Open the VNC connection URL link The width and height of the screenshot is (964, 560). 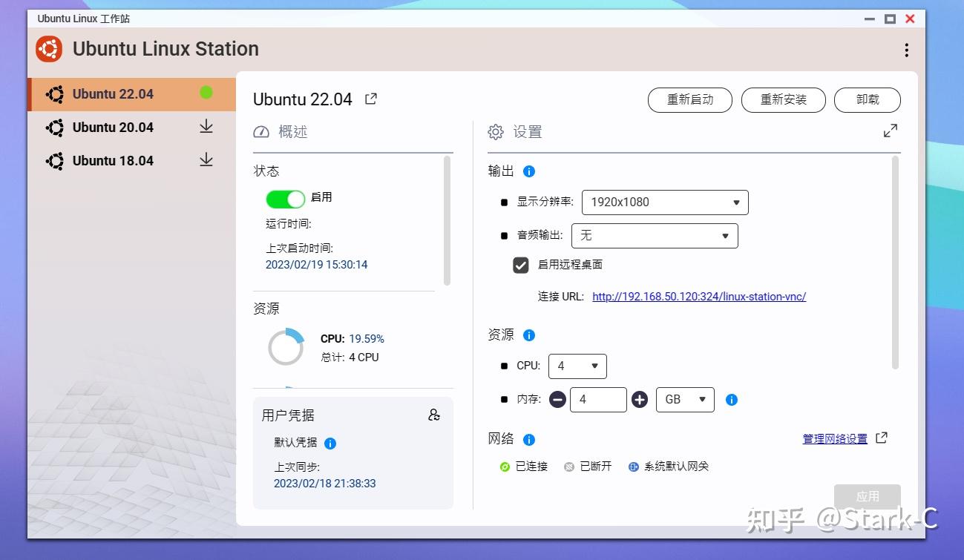698,296
